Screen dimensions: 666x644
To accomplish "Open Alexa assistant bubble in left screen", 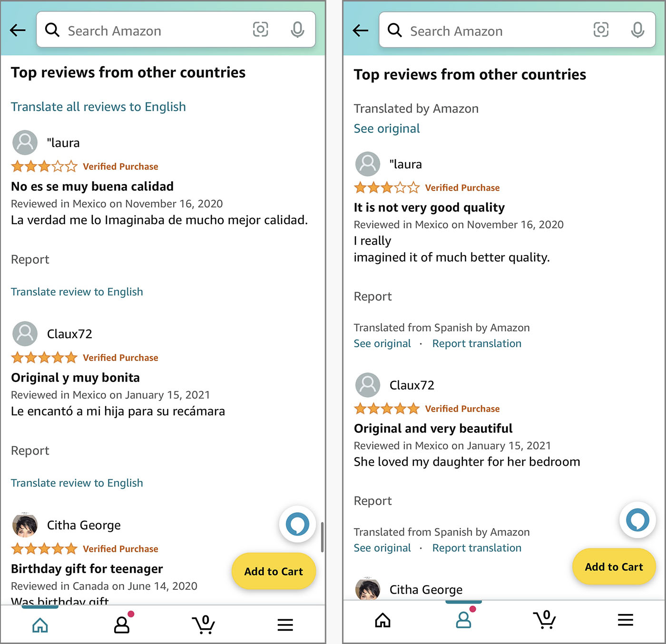I will [x=297, y=524].
